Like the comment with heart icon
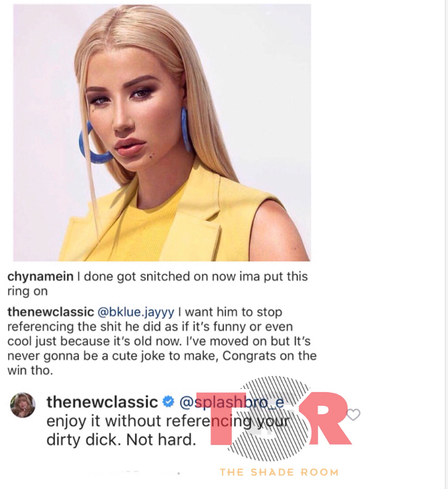This screenshot has width=448, height=489. tap(353, 415)
